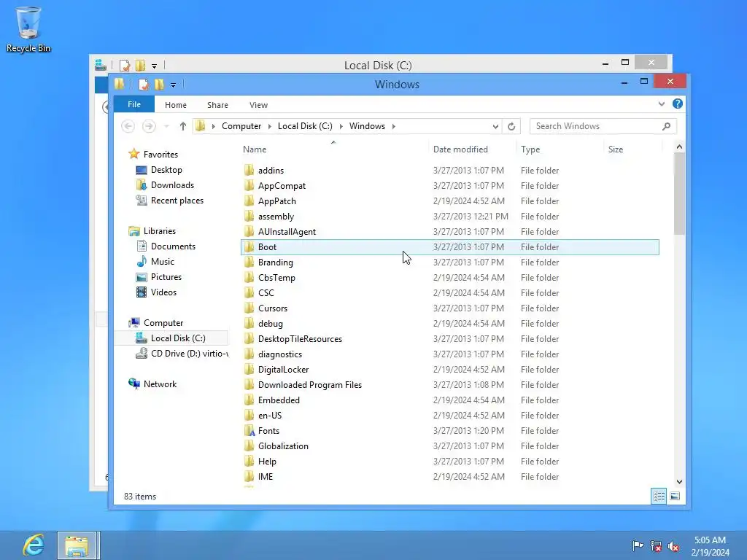Viewport: 747px width, 560px height.
Task: Select the Videos library
Action: pyautogui.click(x=163, y=292)
